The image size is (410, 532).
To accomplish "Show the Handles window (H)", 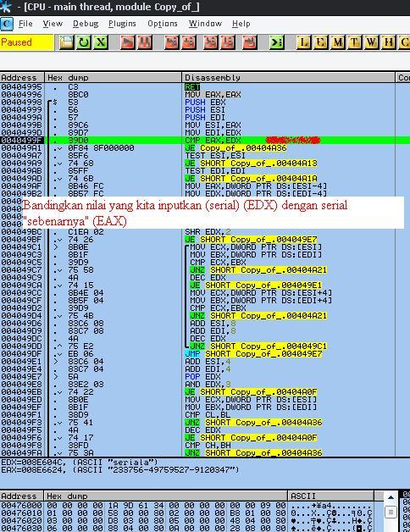I will [x=388, y=42].
